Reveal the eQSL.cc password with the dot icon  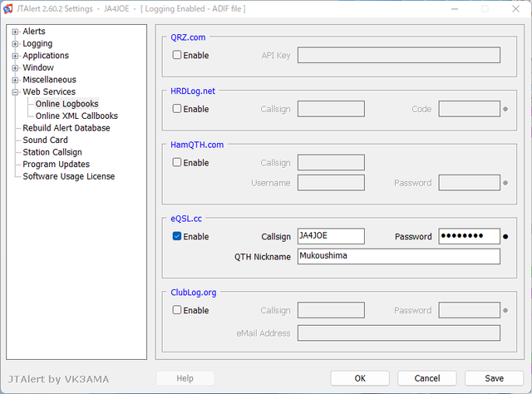pyautogui.click(x=505, y=237)
